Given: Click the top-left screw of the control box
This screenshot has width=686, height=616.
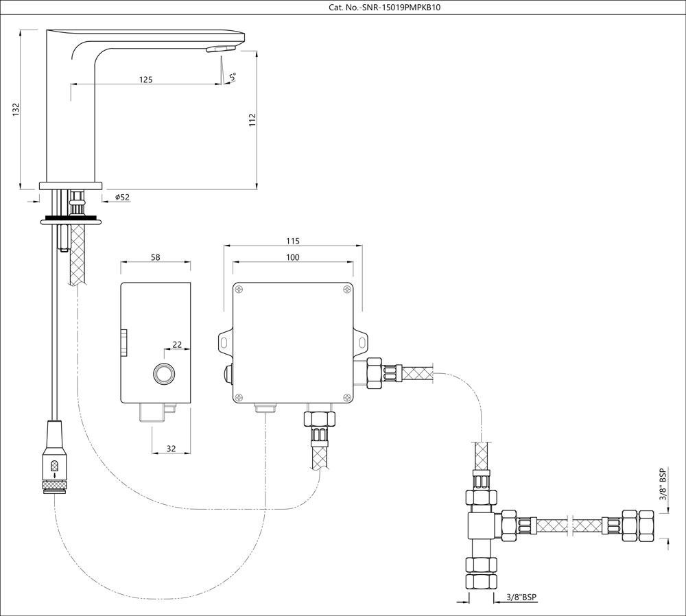Looking at the screenshot, I should tap(241, 290).
